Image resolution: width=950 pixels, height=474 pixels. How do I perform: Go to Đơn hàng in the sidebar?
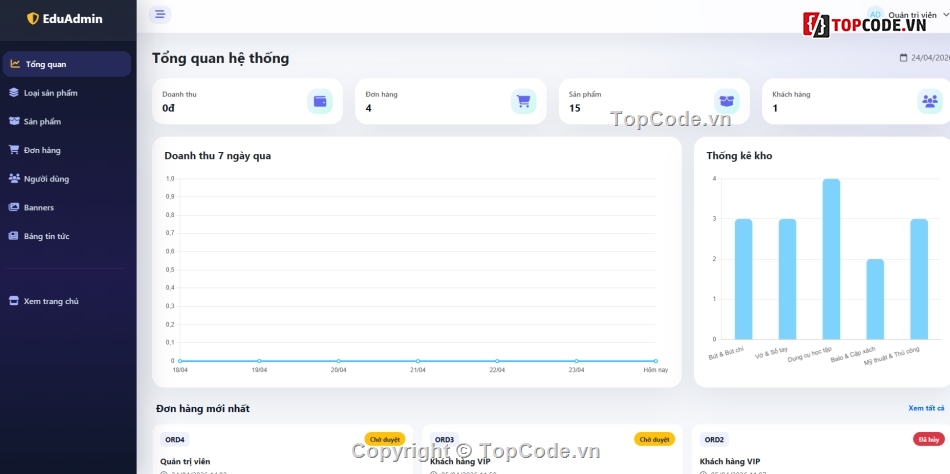(x=67, y=150)
